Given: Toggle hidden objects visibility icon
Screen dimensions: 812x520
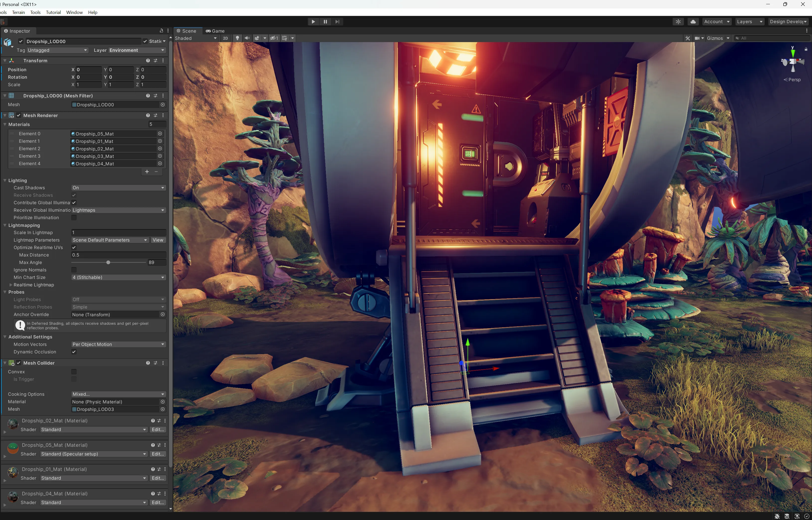Looking at the screenshot, I should 274,38.
